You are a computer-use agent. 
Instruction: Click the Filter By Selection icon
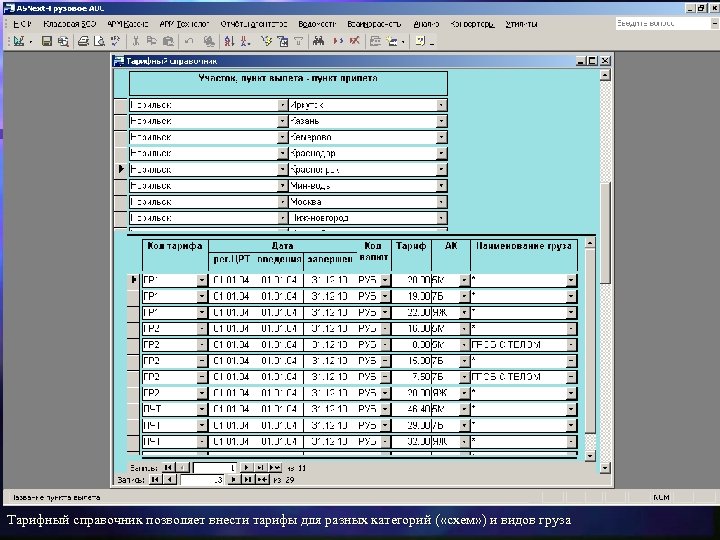266,41
